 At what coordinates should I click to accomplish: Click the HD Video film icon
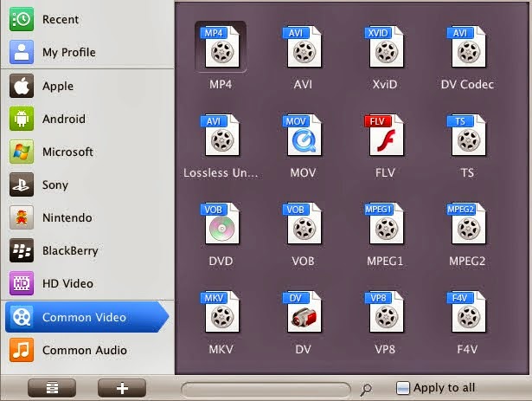click(22, 283)
